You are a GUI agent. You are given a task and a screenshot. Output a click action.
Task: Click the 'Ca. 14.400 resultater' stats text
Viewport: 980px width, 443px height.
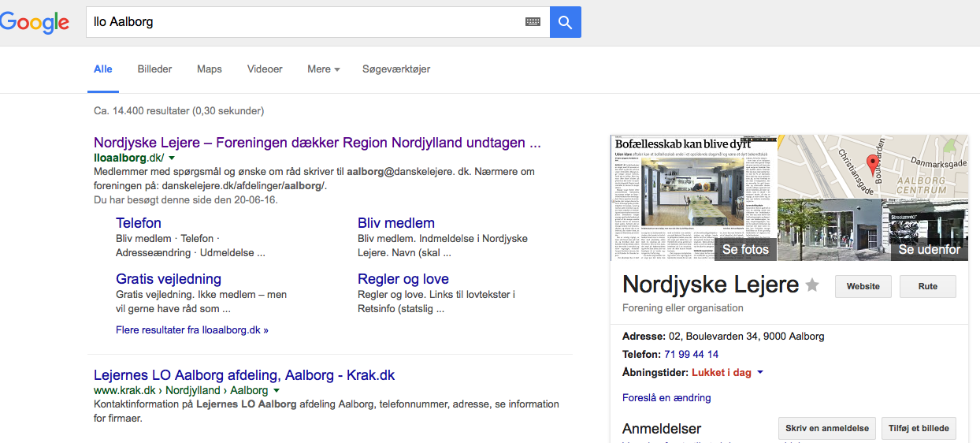(179, 111)
